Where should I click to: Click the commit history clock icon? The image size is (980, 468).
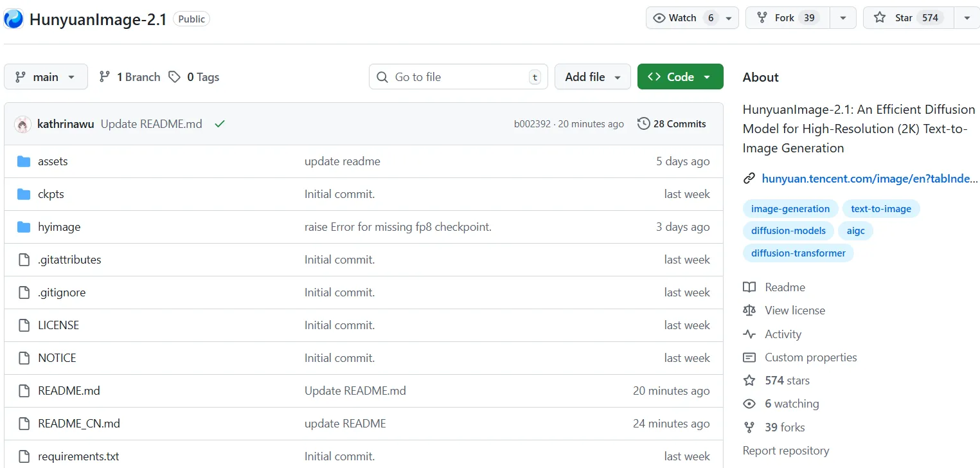[x=643, y=124]
